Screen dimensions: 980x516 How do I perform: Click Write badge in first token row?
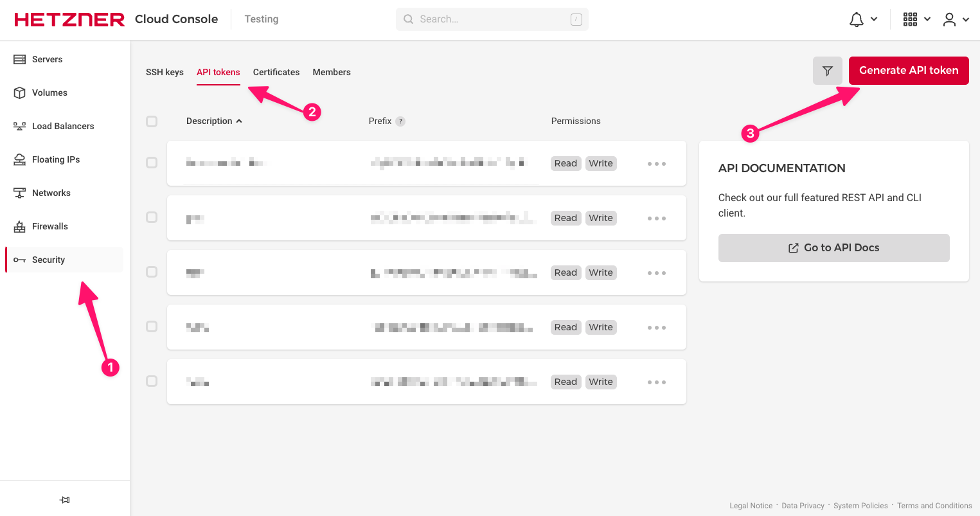point(601,163)
